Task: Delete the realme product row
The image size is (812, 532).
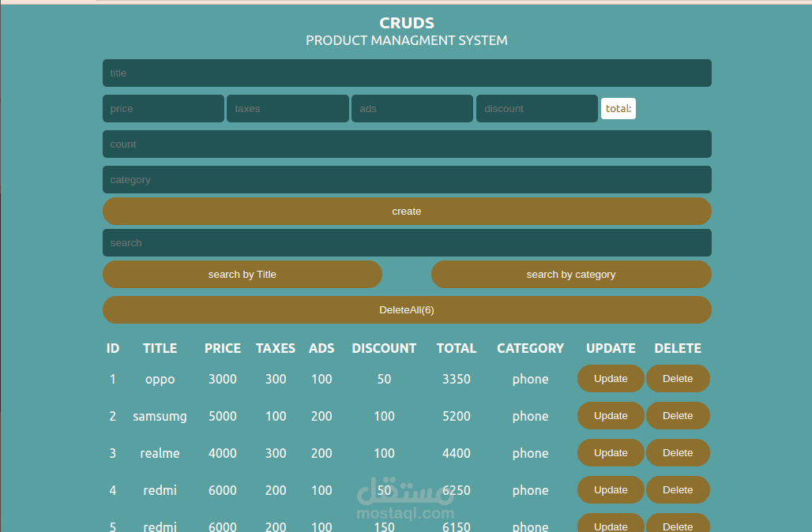Action: [678, 453]
